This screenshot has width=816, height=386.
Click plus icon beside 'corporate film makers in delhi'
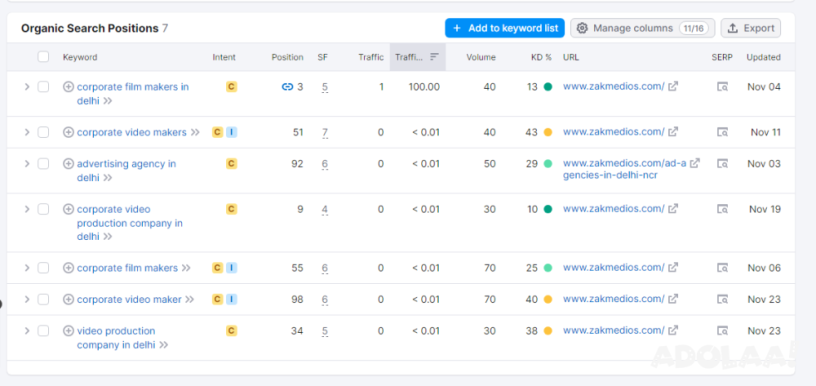(68, 87)
